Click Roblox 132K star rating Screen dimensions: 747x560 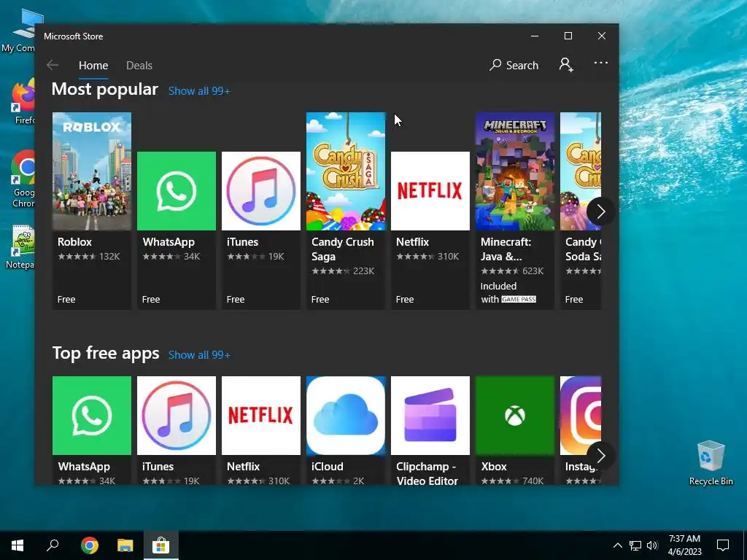click(89, 257)
